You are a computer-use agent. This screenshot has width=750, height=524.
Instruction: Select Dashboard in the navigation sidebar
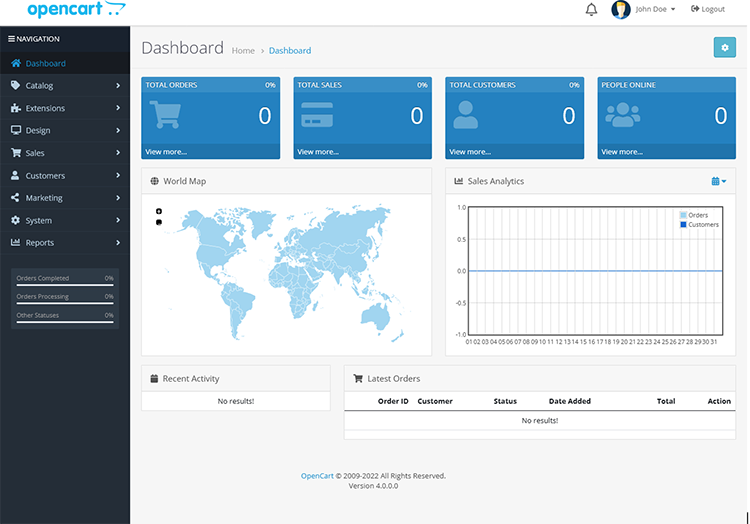(x=46, y=63)
